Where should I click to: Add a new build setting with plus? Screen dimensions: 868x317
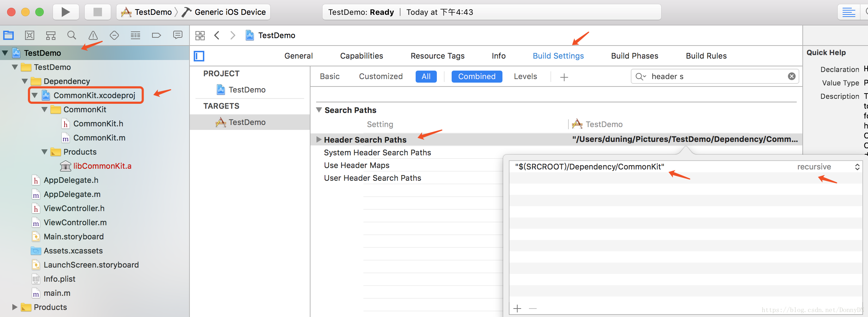pyautogui.click(x=564, y=77)
